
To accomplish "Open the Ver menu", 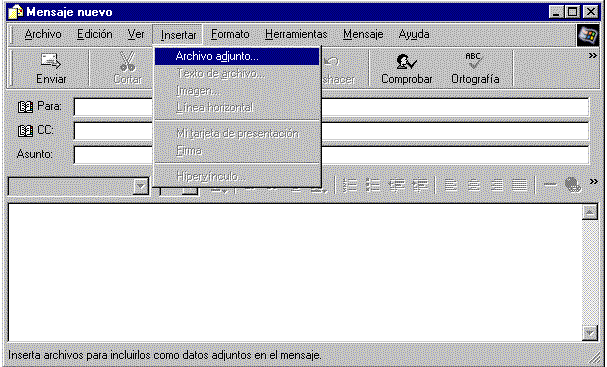I will [136, 34].
